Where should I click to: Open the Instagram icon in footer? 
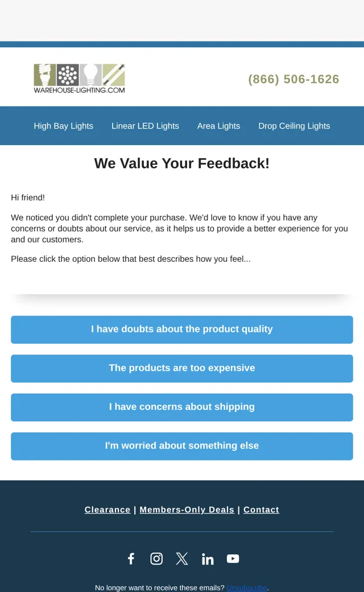click(x=156, y=558)
